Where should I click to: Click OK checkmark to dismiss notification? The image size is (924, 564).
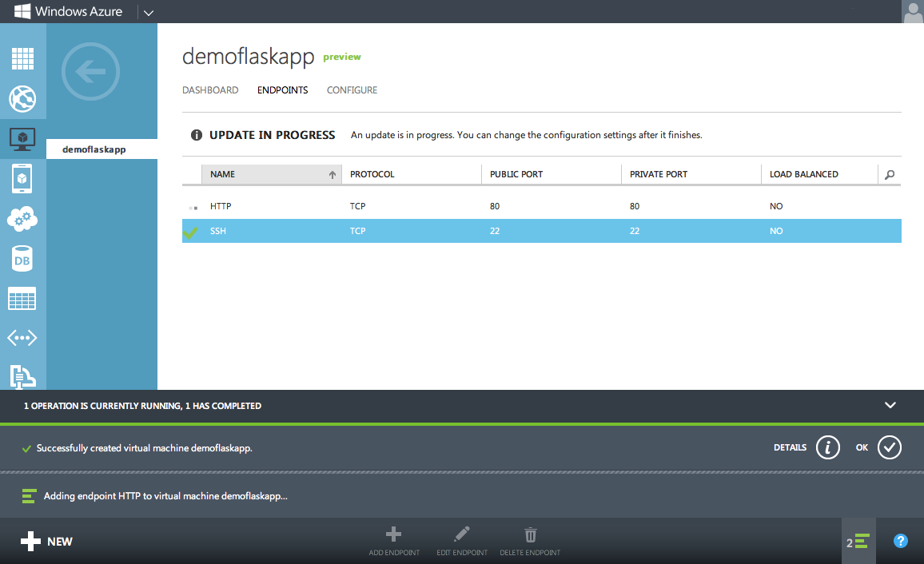point(890,447)
